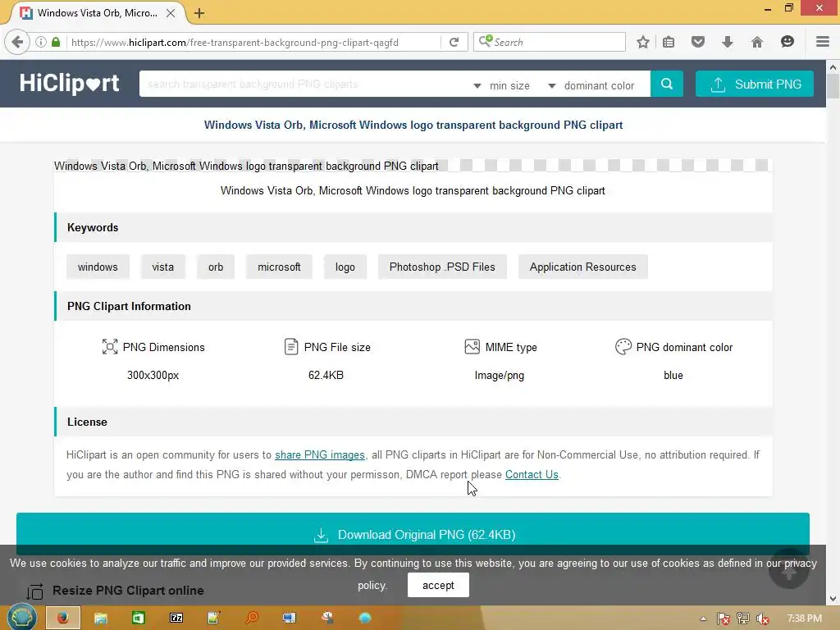Click the Keywords section heading

93,227
